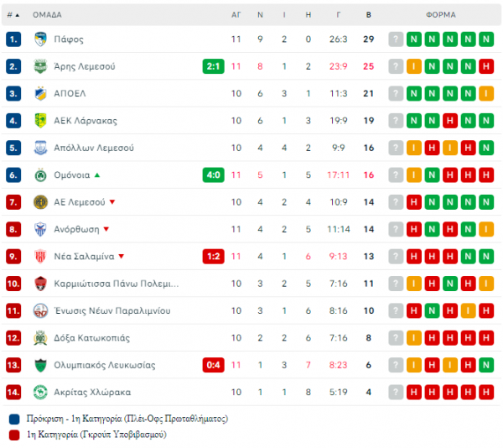Open the Απόλλων Λεμεσού team link

click(94, 148)
